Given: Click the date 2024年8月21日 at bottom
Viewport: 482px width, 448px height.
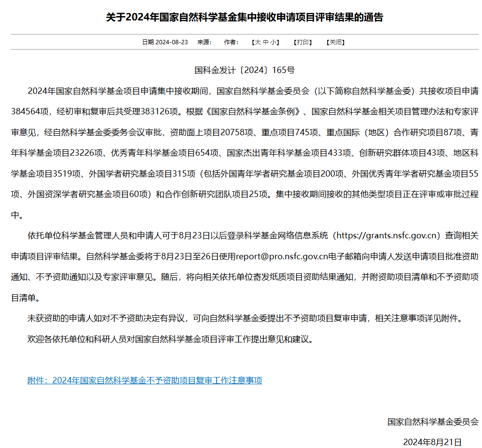Looking at the screenshot, I should pyautogui.click(x=432, y=442).
